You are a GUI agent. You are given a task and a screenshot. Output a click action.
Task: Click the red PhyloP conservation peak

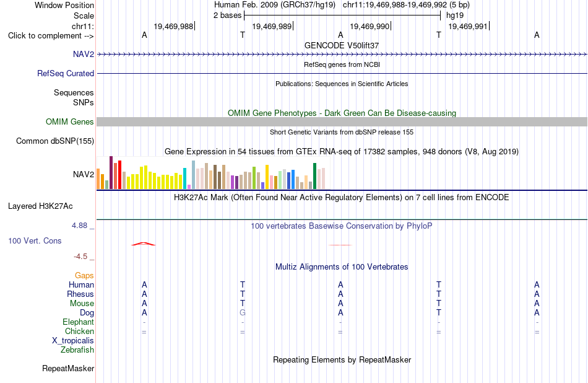[143, 244]
